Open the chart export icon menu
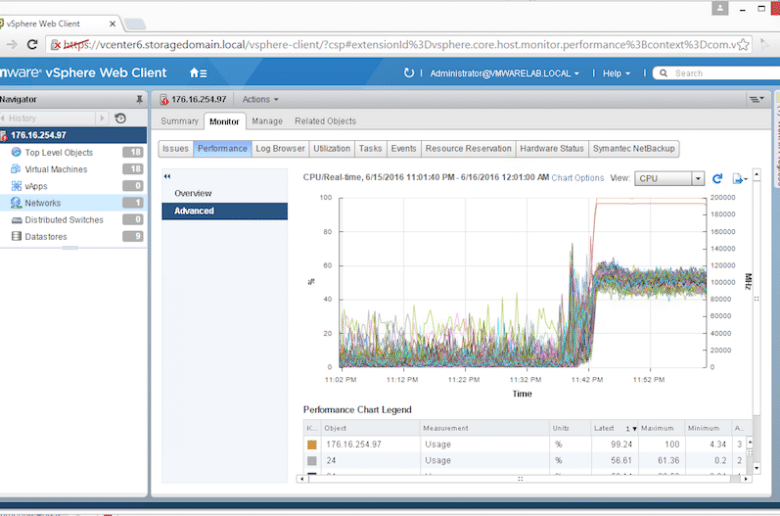This screenshot has height=516, width=780. (740, 179)
